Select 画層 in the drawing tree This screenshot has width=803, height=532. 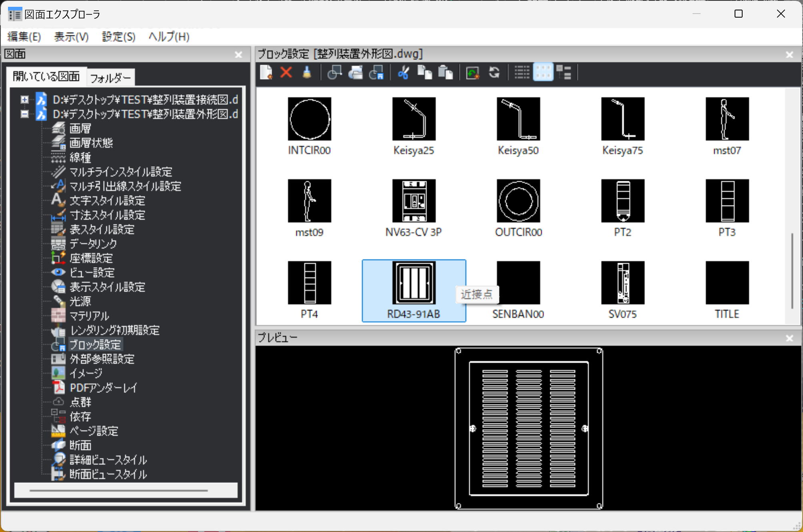pos(80,129)
